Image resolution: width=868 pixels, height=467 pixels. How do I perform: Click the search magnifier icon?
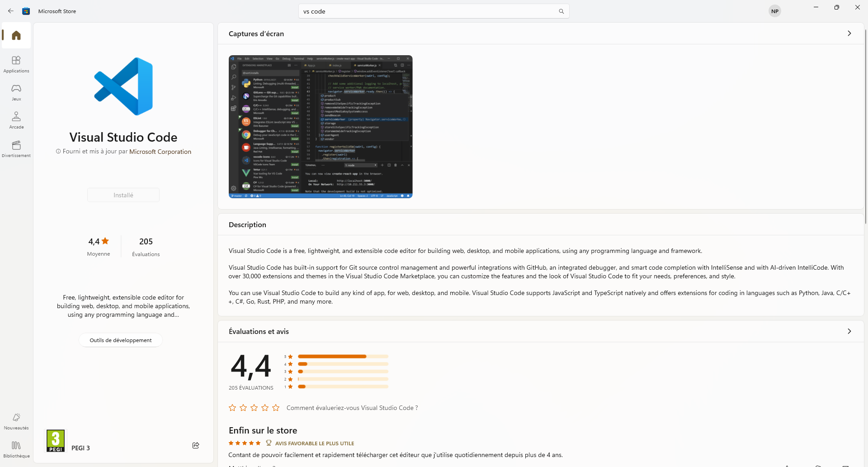561,11
